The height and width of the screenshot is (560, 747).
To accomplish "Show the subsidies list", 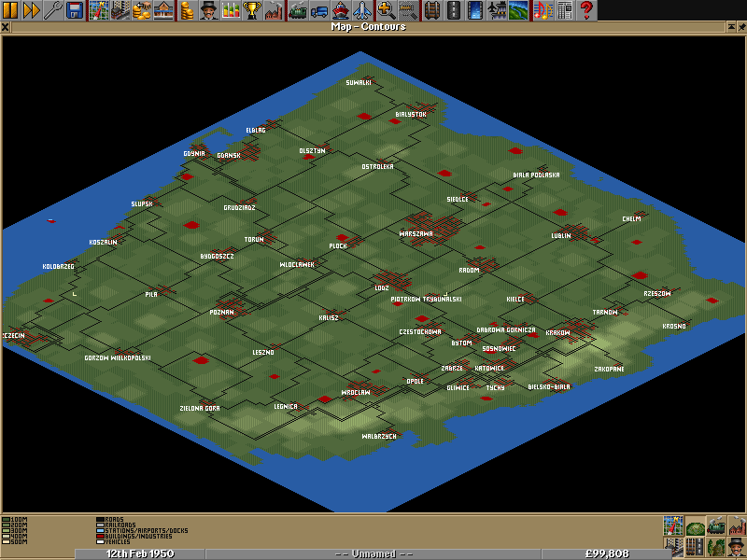I will pos(141,10).
